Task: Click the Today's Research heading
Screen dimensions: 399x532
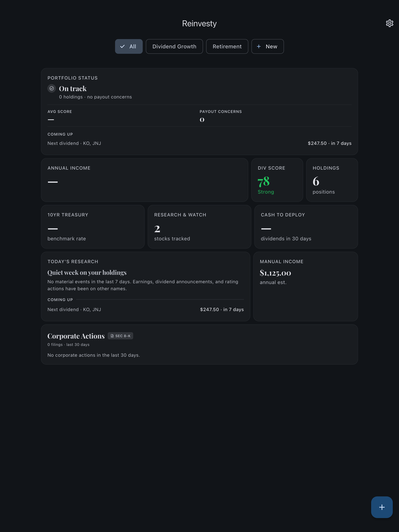Action: tap(73, 261)
